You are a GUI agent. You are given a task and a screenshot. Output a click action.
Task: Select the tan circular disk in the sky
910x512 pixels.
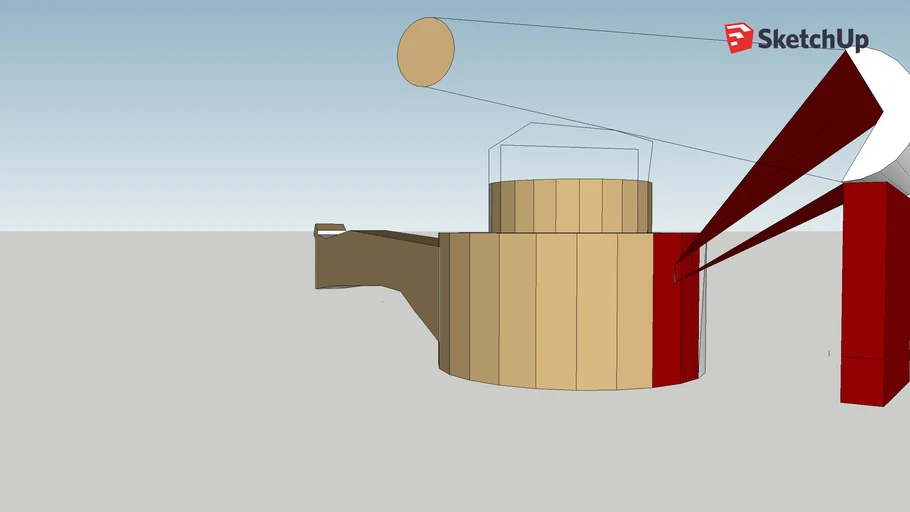click(x=426, y=52)
